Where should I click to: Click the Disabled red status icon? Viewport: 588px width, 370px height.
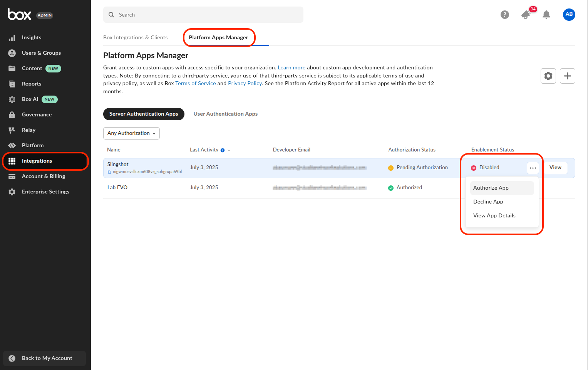pyautogui.click(x=474, y=168)
